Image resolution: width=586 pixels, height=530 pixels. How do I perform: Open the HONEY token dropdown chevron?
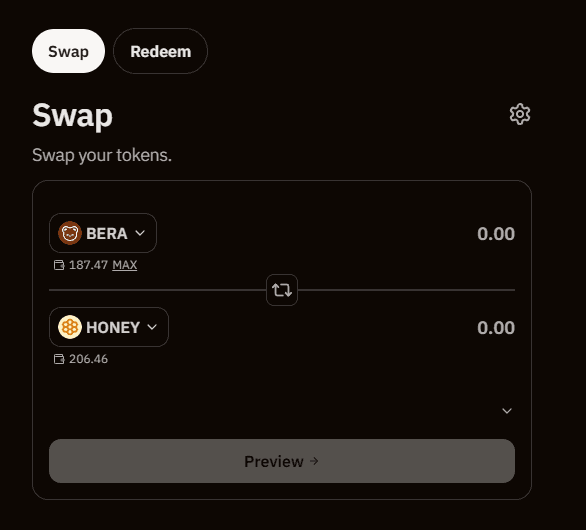point(152,327)
